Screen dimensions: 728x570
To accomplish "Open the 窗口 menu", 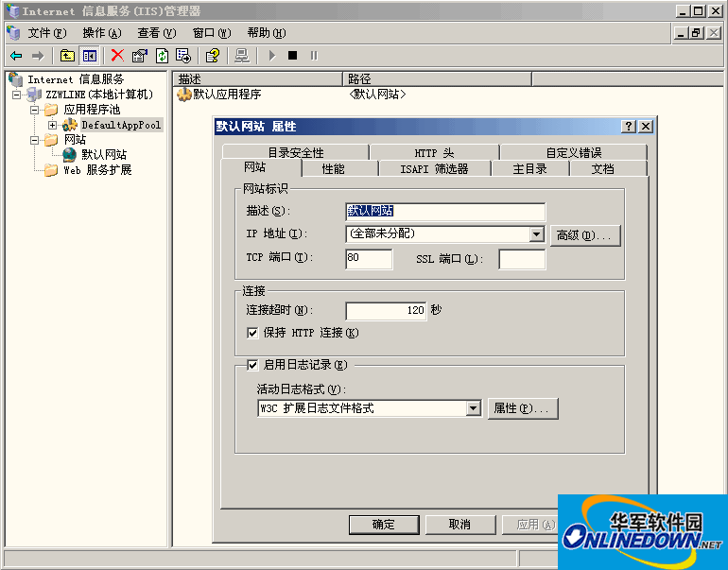I will click(x=211, y=33).
